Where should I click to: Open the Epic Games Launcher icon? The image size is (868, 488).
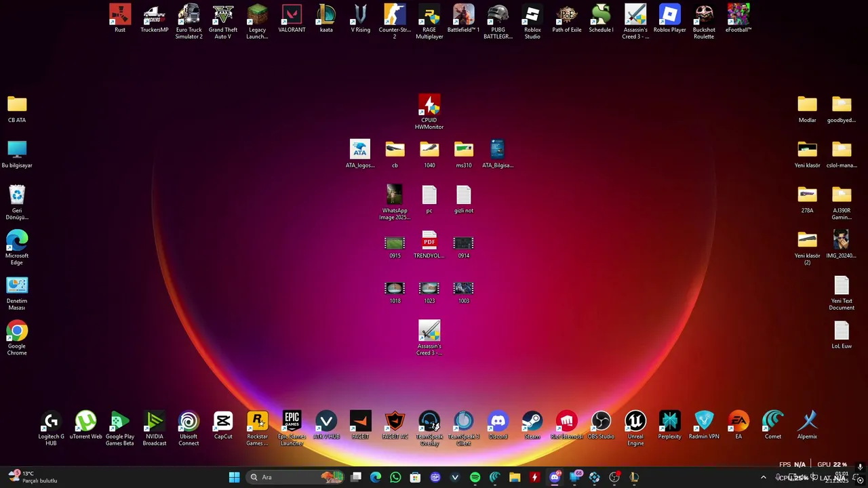click(292, 428)
